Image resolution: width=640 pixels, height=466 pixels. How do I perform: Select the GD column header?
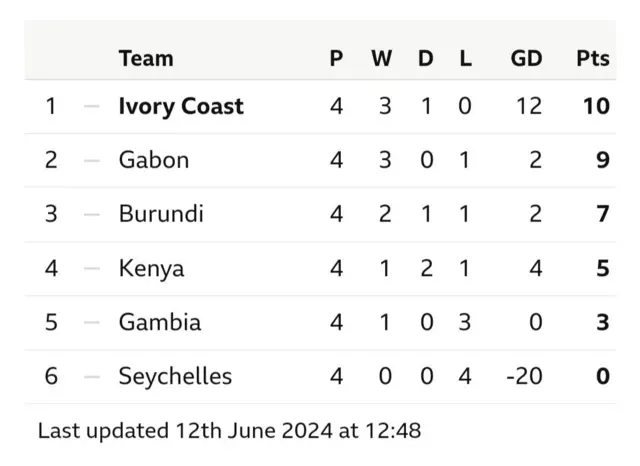point(526,58)
